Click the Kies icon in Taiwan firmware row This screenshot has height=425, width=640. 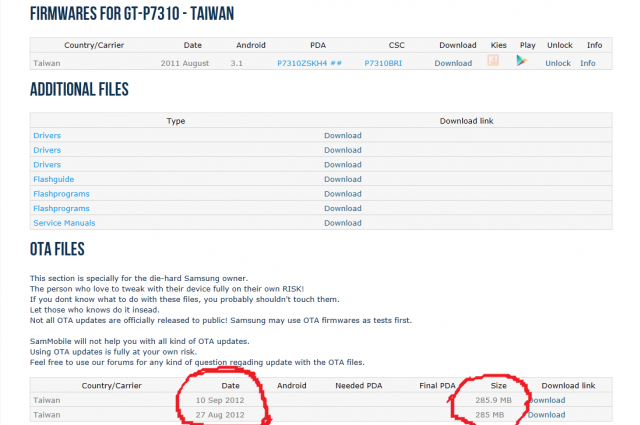pos(493,61)
